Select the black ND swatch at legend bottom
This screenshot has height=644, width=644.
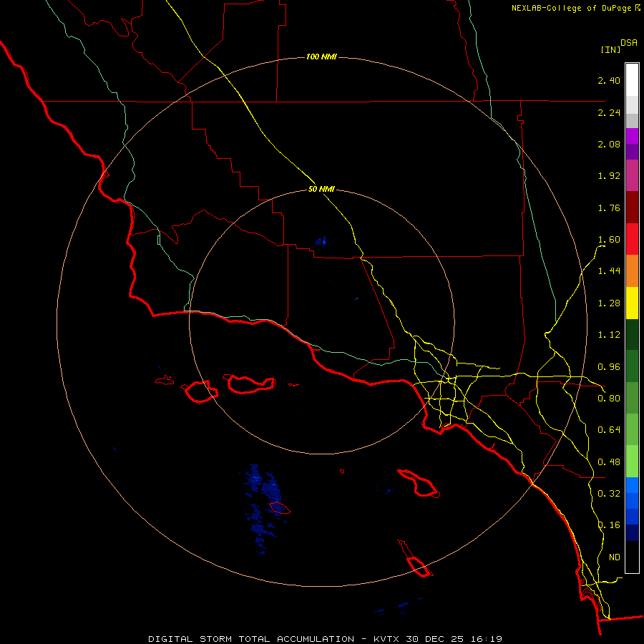(x=632, y=557)
